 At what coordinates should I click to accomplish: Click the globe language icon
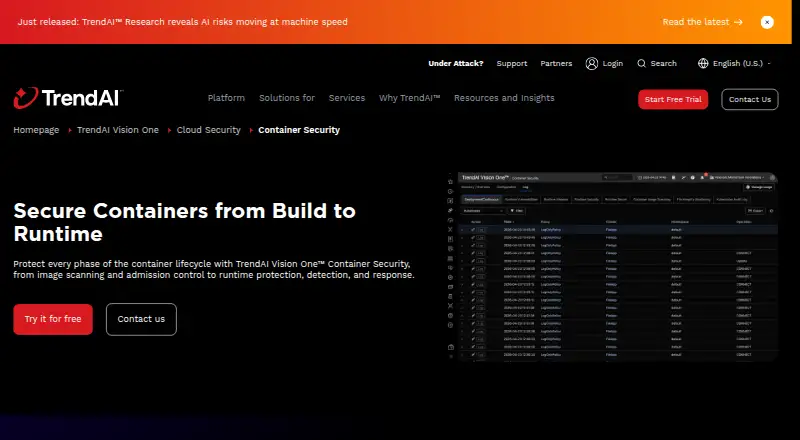click(703, 63)
